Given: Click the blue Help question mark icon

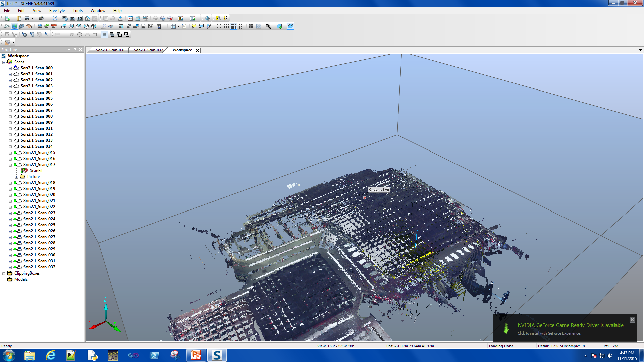Looking at the screenshot, I should [x=55, y=18].
